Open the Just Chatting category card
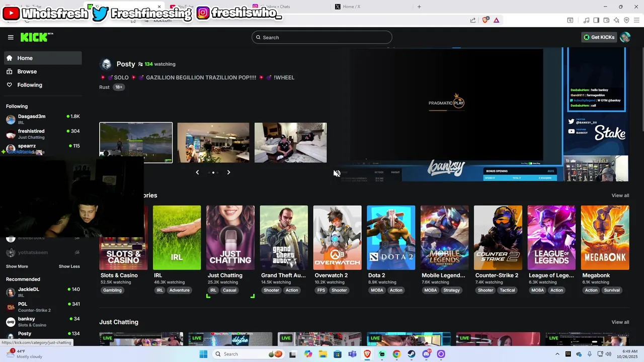The height and width of the screenshot is (362, 644). tap(230, 238)
